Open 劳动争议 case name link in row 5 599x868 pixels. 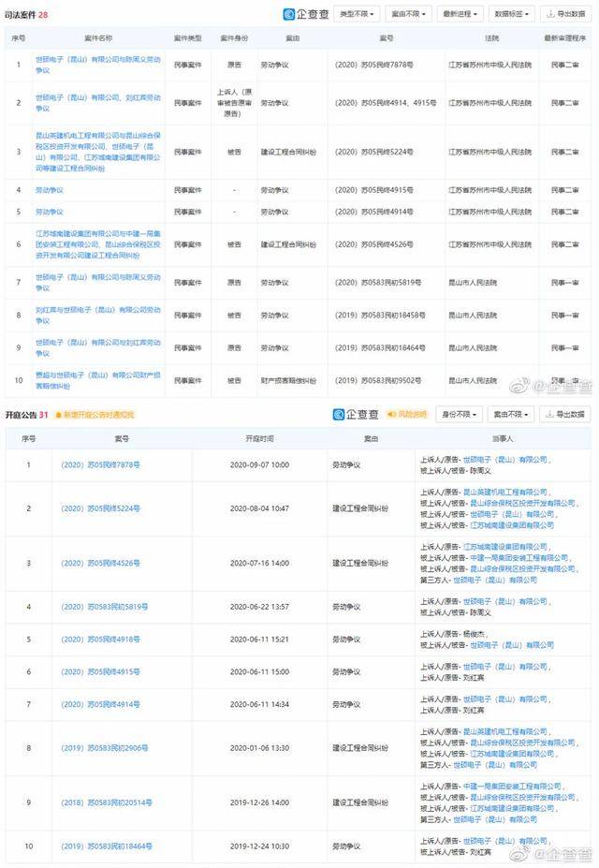click(x=50, y=212)
